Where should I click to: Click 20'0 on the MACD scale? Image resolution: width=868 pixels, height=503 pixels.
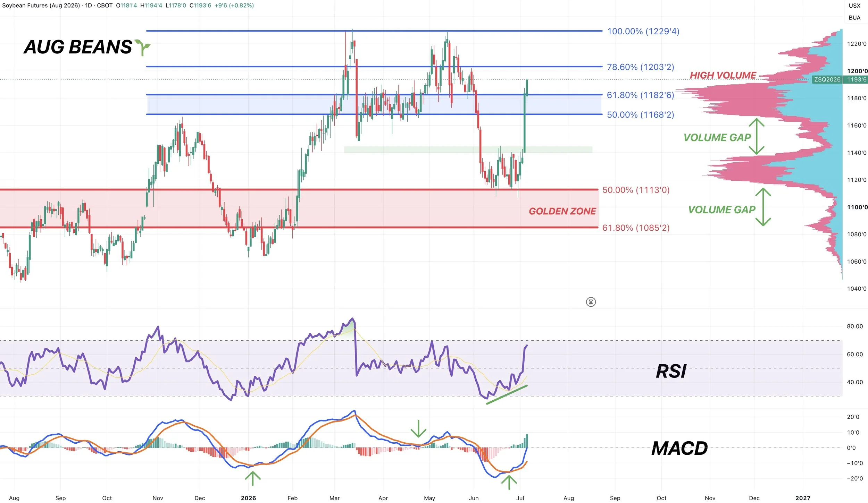(853, 417)
